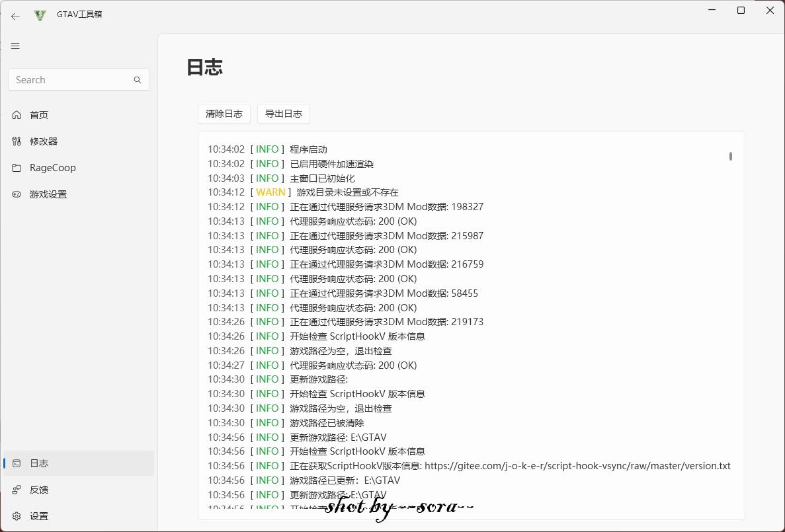The width and height of the screenshot is (785, 532).
Task: Select the 日志 item in the sidebar
Action: coord(79,463)
